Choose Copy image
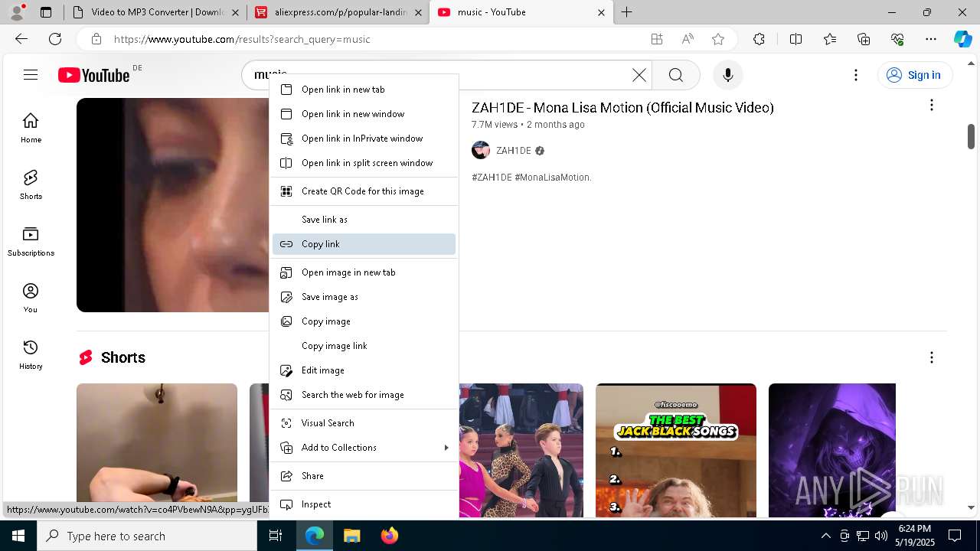The width and height of the screenshot is (980, 551). point(364,321)
